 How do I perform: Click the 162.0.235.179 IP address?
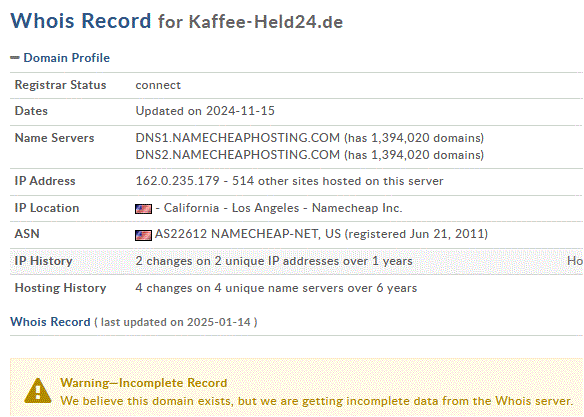point(178,181)
